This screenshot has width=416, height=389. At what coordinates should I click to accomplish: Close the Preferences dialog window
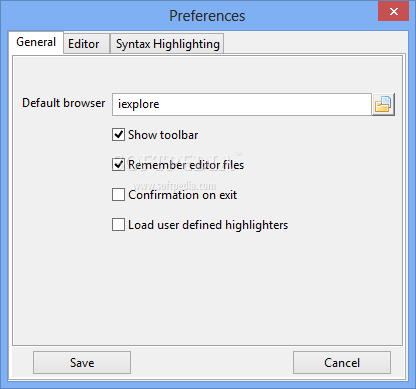click(394, 12)
